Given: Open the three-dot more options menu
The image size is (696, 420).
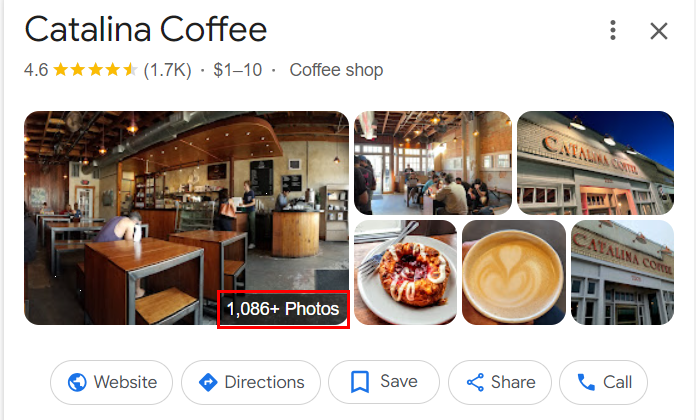Looking at the screenshot, I should 613,31.
